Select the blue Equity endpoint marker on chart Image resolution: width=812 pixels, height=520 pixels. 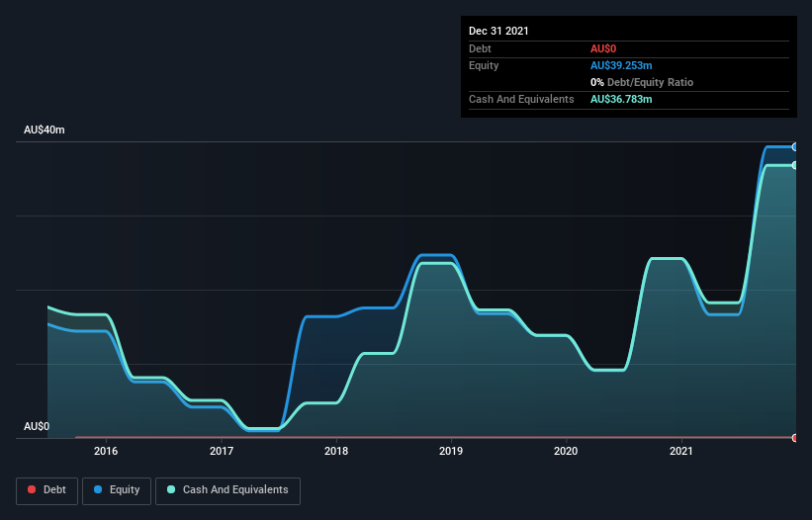tap(795, 147)
